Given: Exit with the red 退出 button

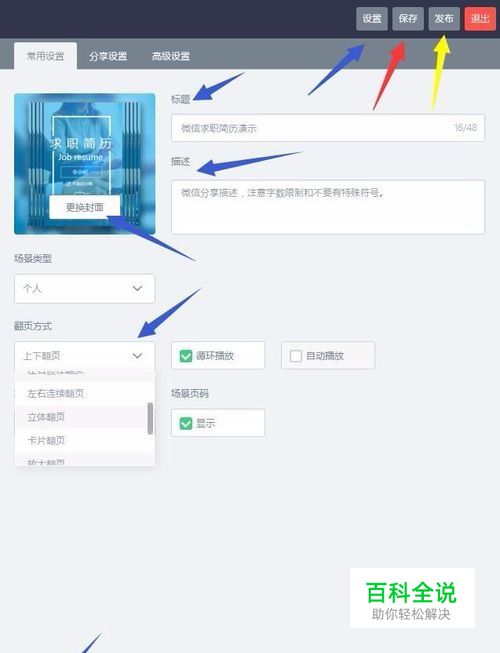Looking at the screenshot, I should pos(480,19).
